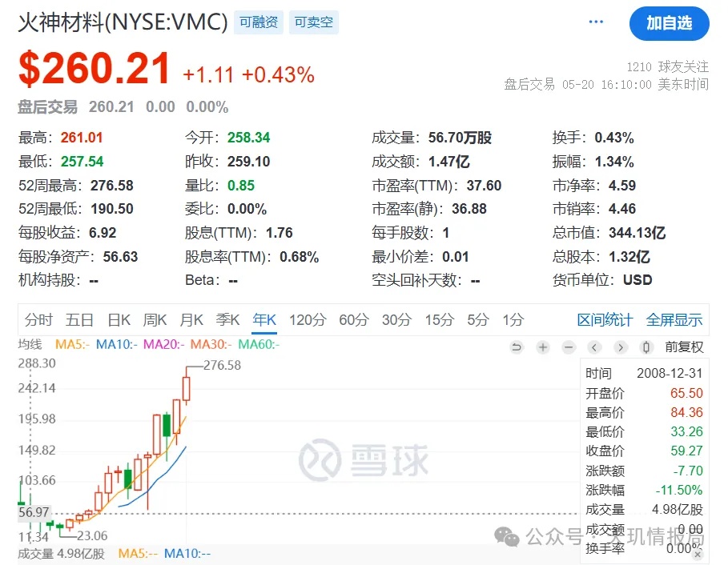This screenshot has height=565, width=728.
Task: Click the 涨跌幅 value -11.50% in panel
Action: click(x=679, y=490)
